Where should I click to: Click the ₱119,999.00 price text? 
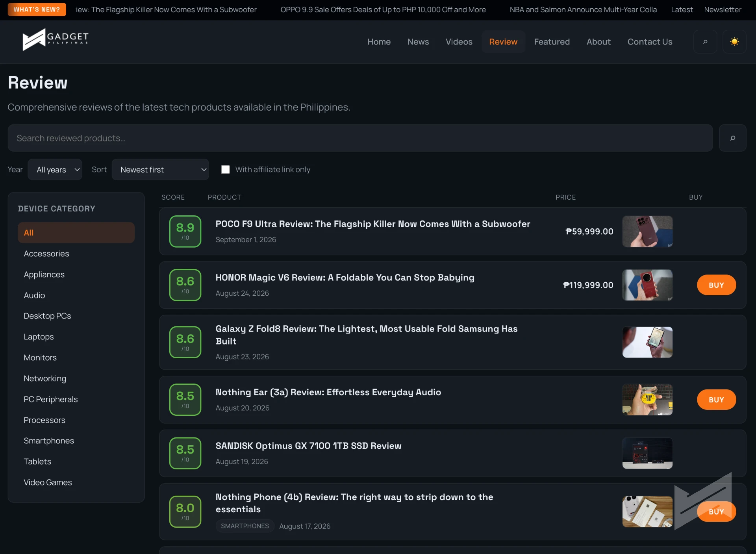[588, 285]
